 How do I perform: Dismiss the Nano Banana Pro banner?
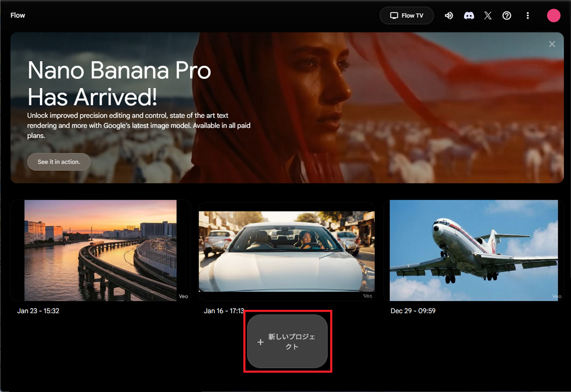[552, 44]
